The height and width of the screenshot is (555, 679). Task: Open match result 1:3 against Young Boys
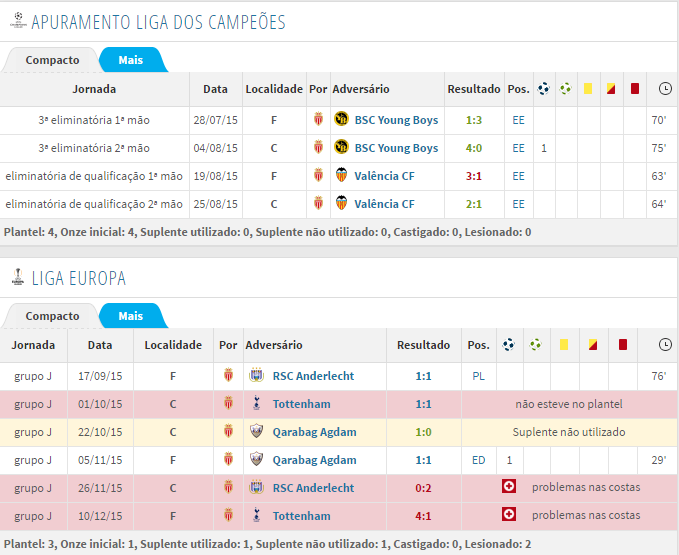click(474, 120)
